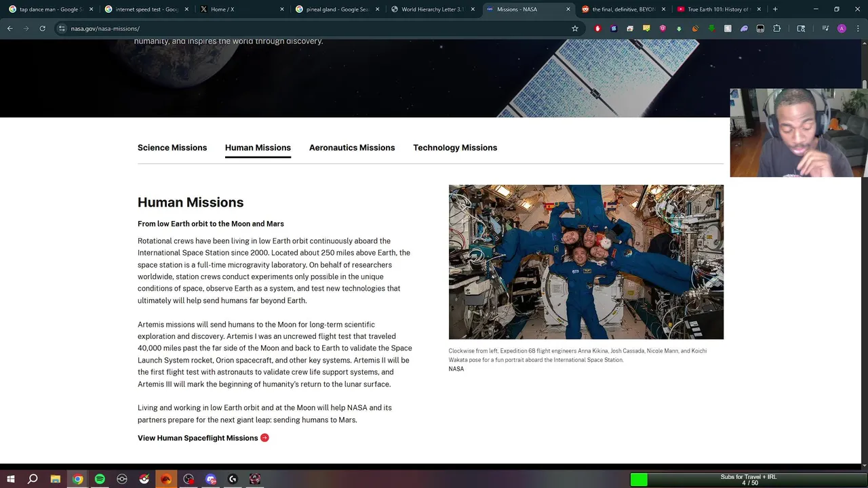This screenshot has height=488, width=868.
Task: Open the tab search icon in toolbar
Action: point(801,28)
